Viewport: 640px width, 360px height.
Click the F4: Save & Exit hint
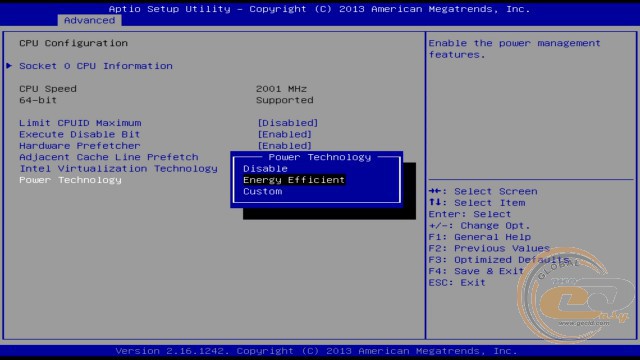tap(476, 271)
